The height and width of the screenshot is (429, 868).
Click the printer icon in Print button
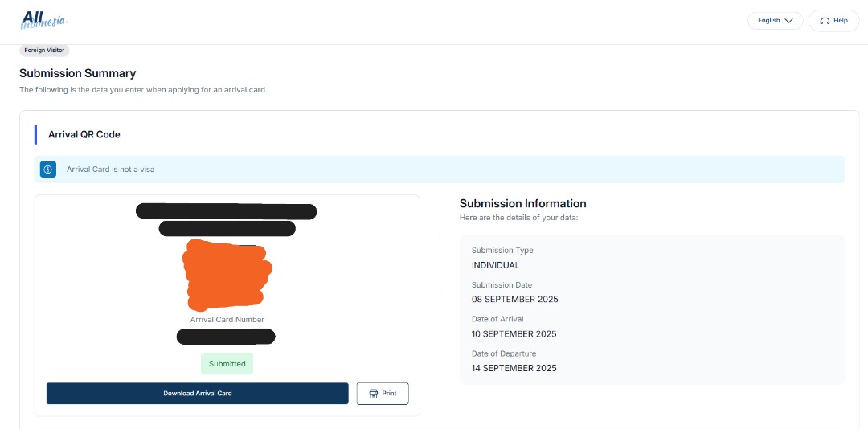click(x=374, y=394)
